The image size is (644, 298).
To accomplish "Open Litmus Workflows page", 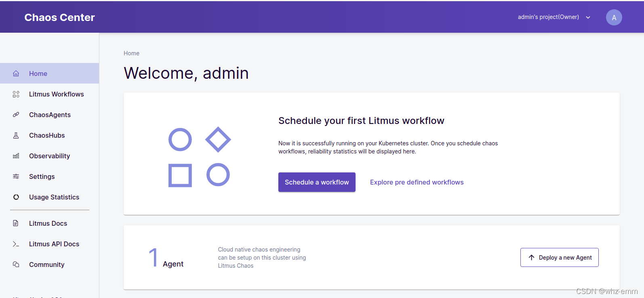I will click(49, 94).
